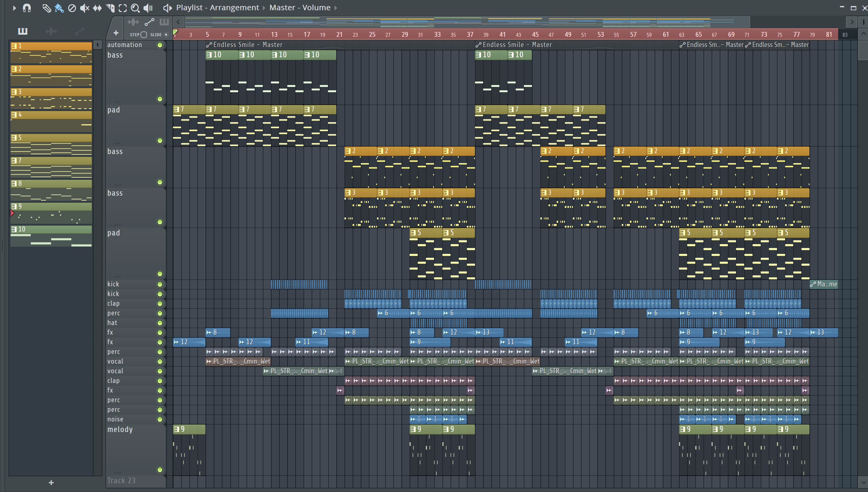Toggle the SLIDE radio button

coord(166,34)
